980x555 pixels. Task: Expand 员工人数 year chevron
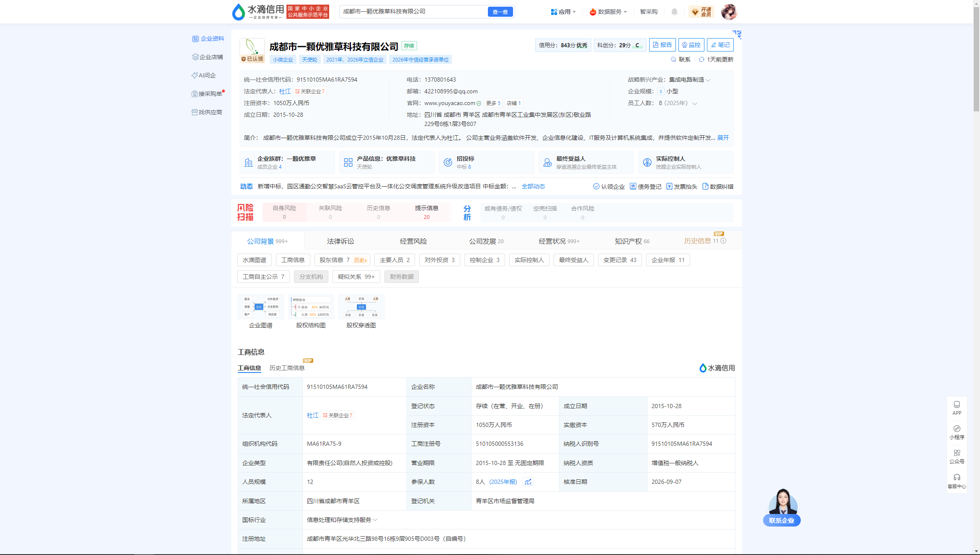[695, 103]
